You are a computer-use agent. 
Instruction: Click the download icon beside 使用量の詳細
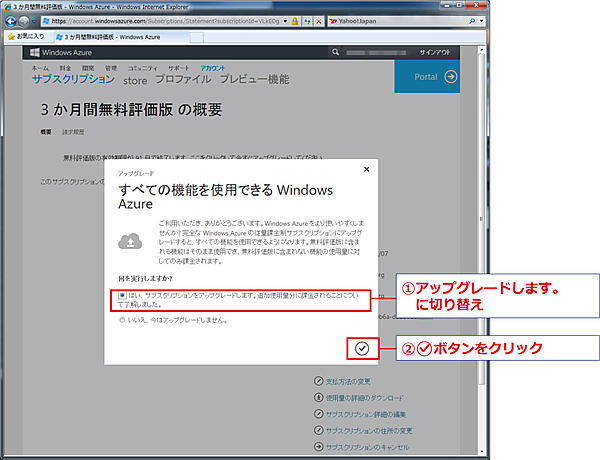click(318, 397)
